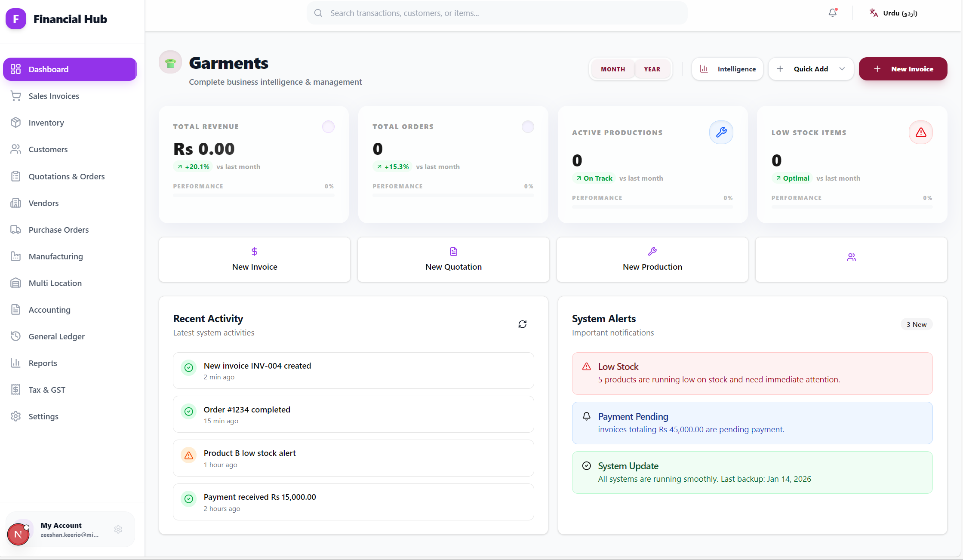Open account settings gear near My Account
963x560 pixels.
tap(118, 529)
